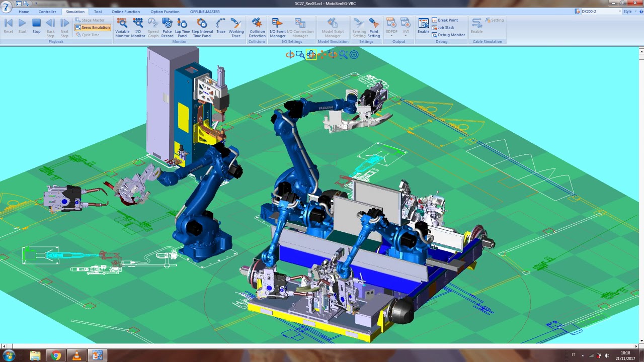Select the Simulation ribbon tab

coord(75,12)
